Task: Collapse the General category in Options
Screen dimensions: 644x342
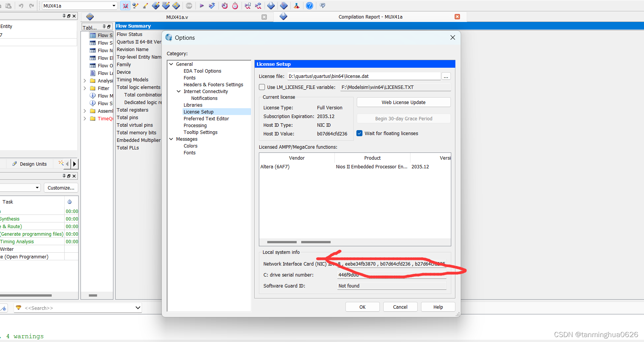Action: coord(171,64)
